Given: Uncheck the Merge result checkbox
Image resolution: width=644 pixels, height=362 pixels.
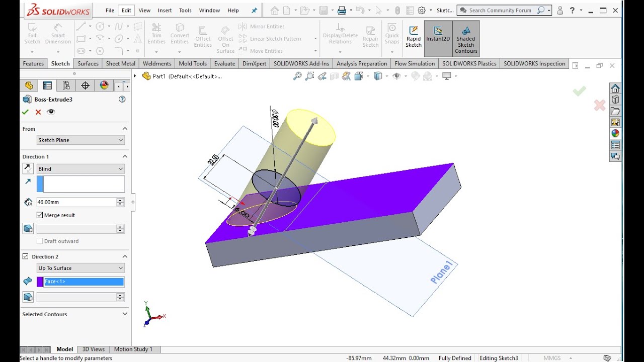Looking at the screenshot, I should [x=40, y=215].
